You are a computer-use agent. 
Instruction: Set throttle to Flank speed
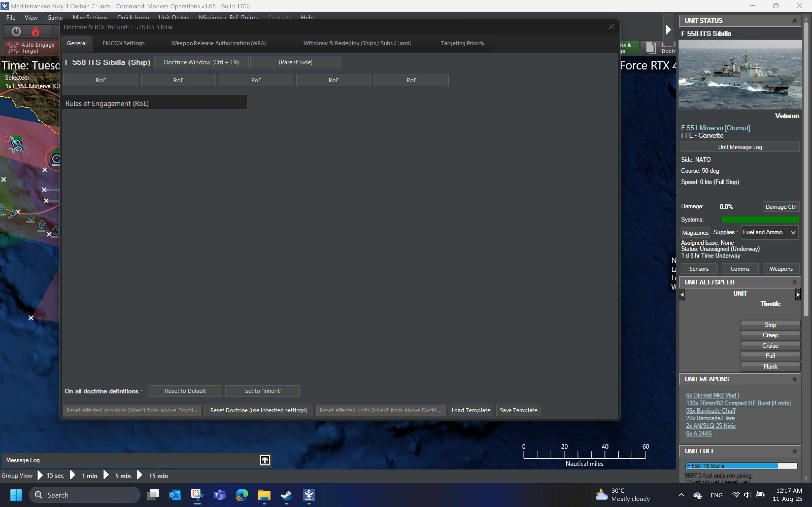point(770,366)
